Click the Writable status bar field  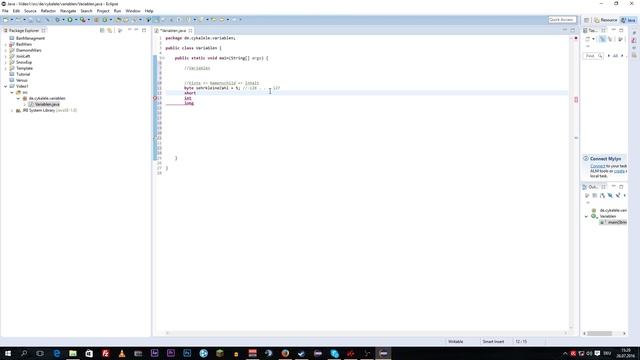coord(456,341)
